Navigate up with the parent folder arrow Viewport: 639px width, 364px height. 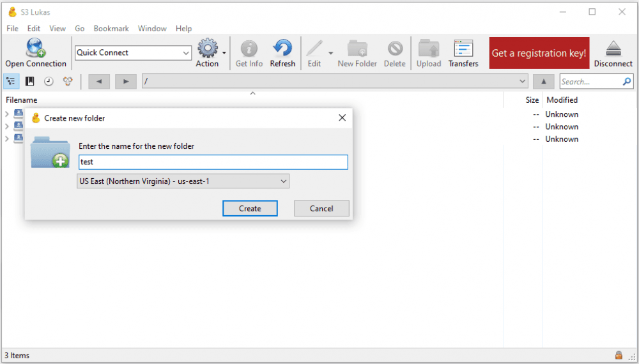pyautogui.click(x=543, y=82)
